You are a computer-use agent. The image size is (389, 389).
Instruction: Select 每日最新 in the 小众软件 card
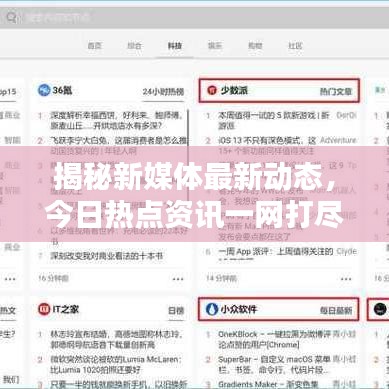336,311
